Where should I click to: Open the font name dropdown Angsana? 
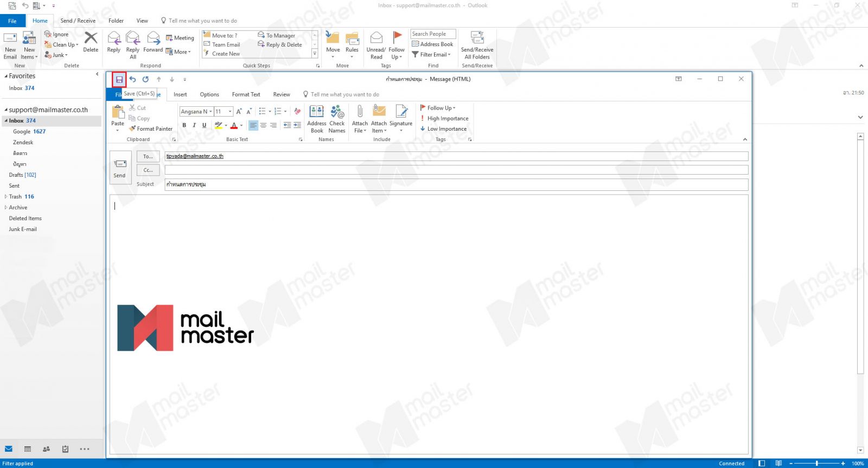[x=210, y=112]
